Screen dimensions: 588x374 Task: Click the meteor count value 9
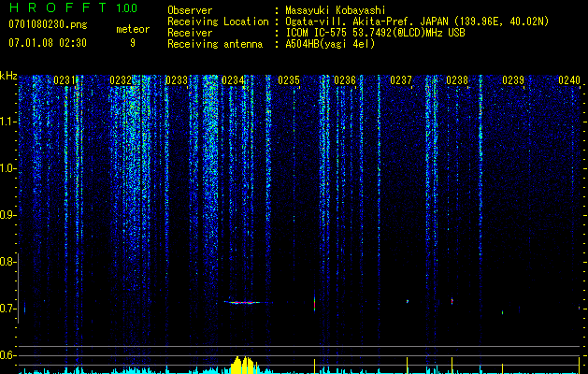(x=133, y=43)
